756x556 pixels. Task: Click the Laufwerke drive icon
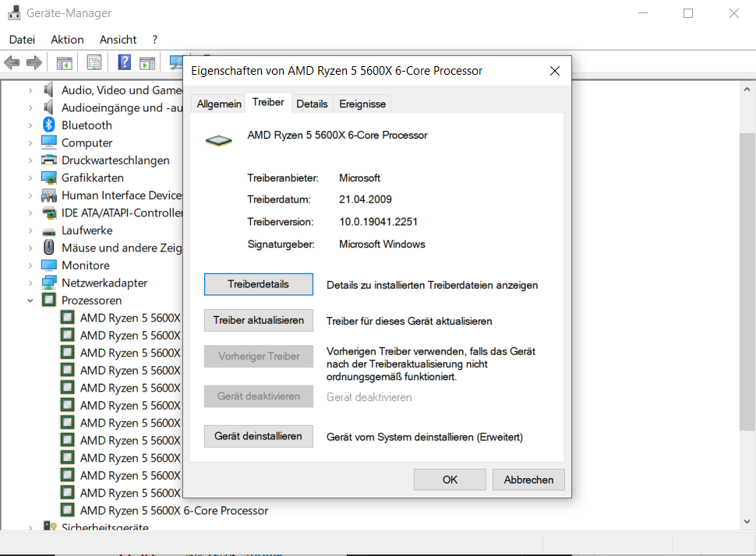(48, 231)
